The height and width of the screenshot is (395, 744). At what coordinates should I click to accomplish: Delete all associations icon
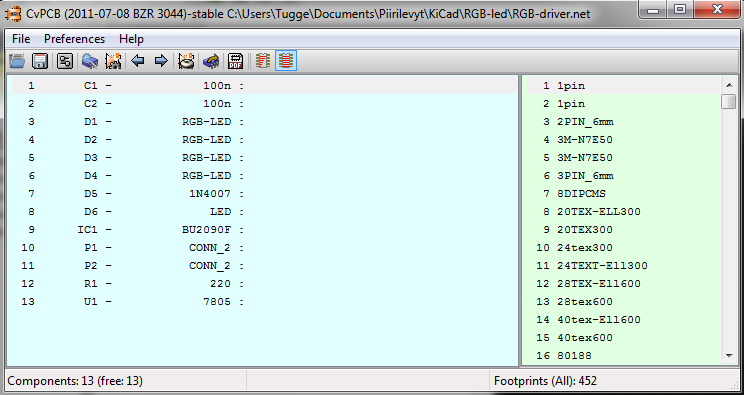[186, 61]
